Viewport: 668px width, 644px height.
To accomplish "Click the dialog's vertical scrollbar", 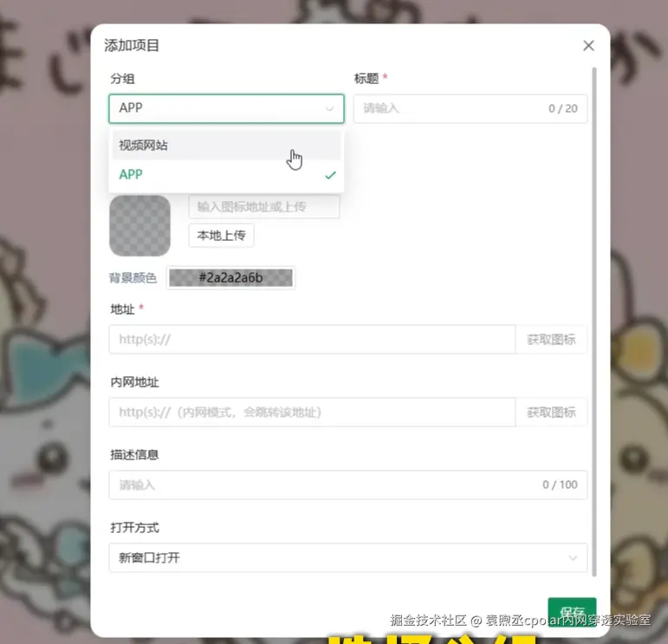I will pyautogui.click(x=594, y=322).
